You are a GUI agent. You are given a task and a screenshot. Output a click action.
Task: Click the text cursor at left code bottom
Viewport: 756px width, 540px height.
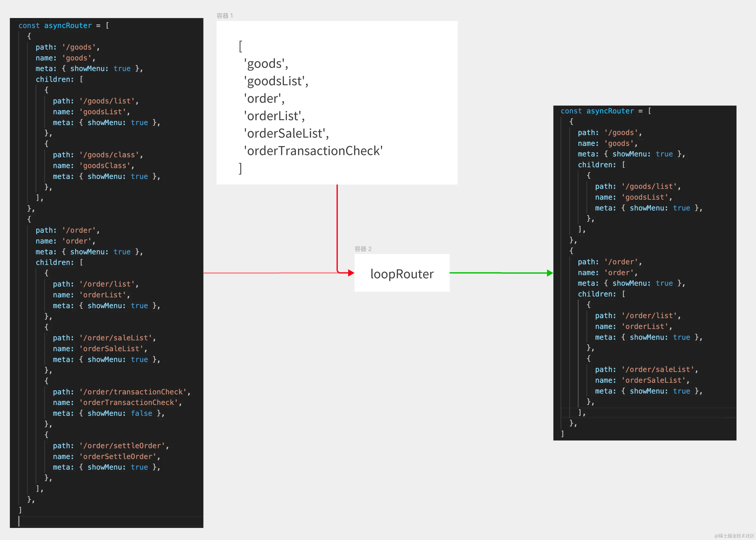coord(19,521)
